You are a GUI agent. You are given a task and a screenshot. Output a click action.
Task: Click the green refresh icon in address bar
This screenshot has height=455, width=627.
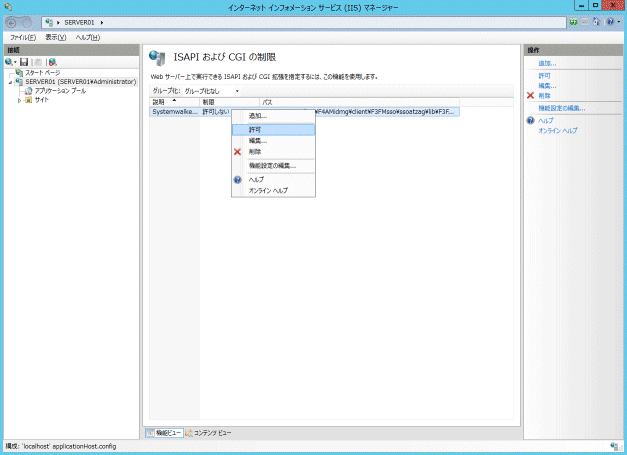(573, 22)
